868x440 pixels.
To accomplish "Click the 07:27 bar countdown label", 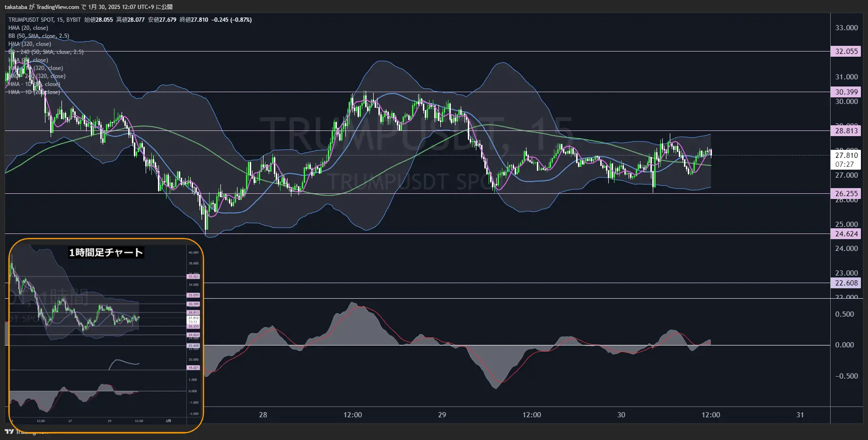I will pyautogui.click(x=844, y=164).
